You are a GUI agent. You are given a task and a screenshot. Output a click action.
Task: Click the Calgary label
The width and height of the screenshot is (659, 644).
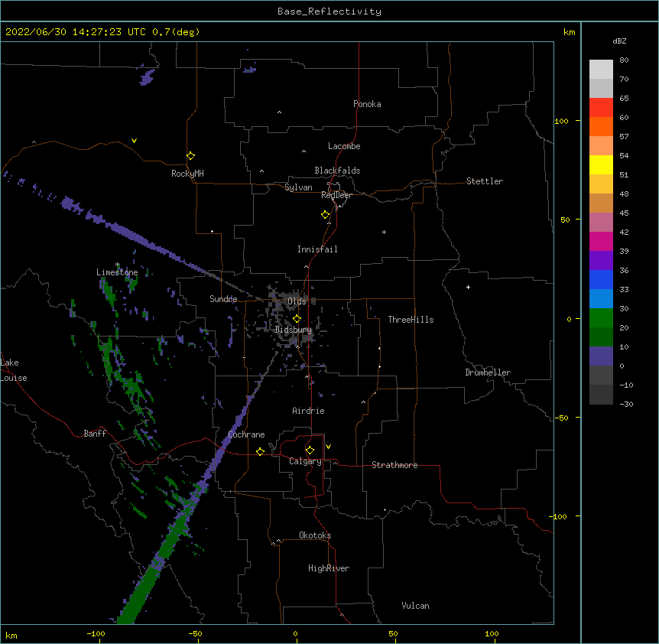pos(305,461)
